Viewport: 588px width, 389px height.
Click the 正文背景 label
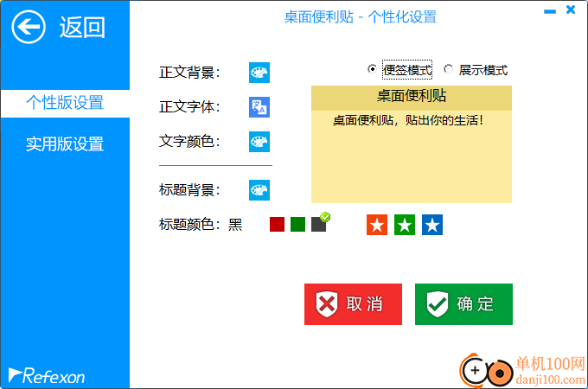click(x=189, y=73)
